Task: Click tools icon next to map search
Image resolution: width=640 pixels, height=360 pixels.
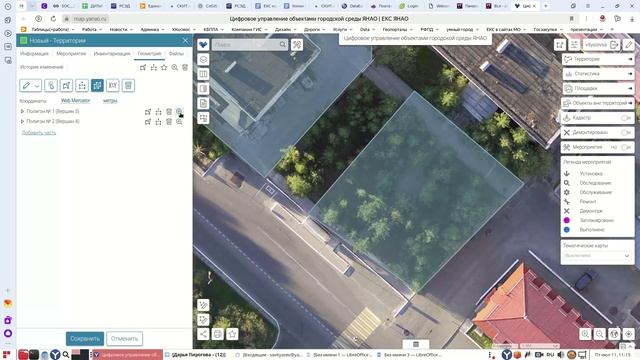Action: pos(297,44)
